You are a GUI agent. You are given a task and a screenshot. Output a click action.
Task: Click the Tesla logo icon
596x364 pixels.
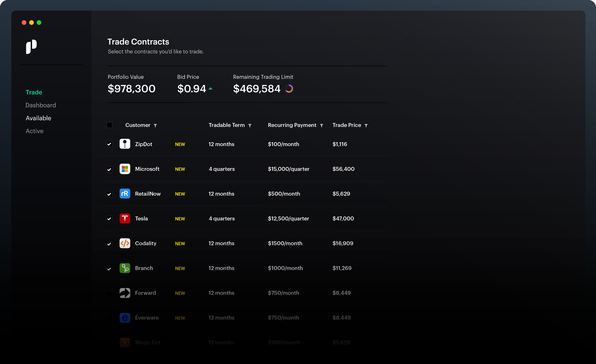point(125,218)
